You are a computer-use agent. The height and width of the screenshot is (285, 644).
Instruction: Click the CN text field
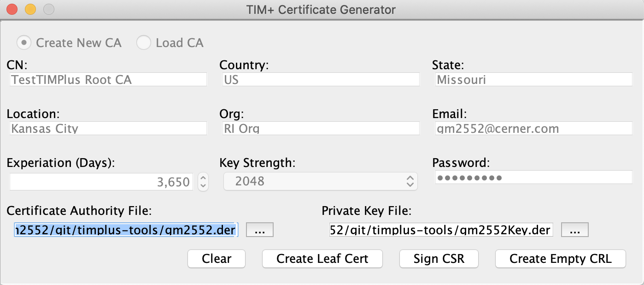point(108,80)
